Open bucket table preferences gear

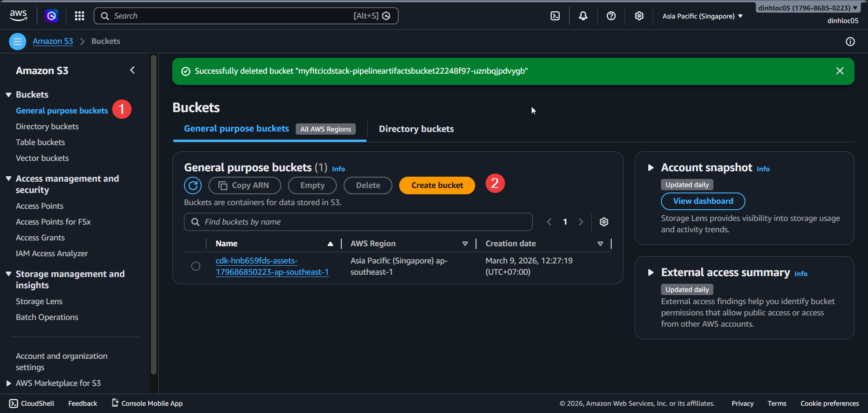point(604,222)
